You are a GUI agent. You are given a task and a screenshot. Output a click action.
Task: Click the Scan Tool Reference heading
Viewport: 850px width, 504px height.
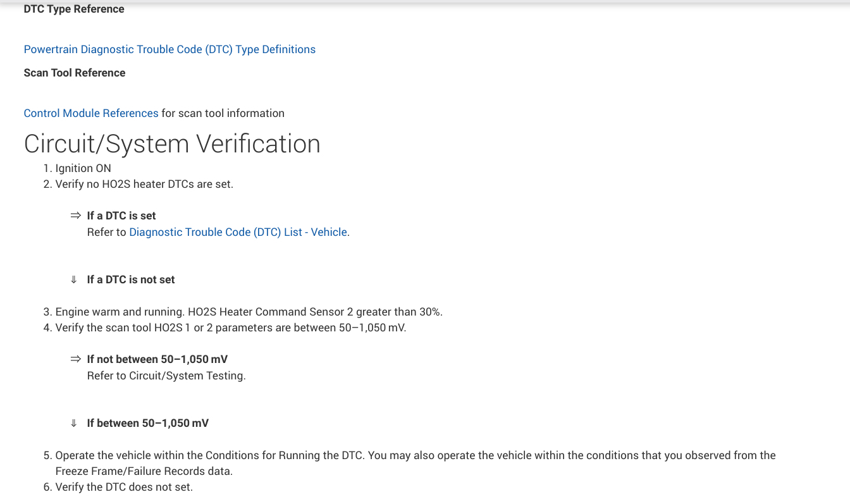coord(75,73)
